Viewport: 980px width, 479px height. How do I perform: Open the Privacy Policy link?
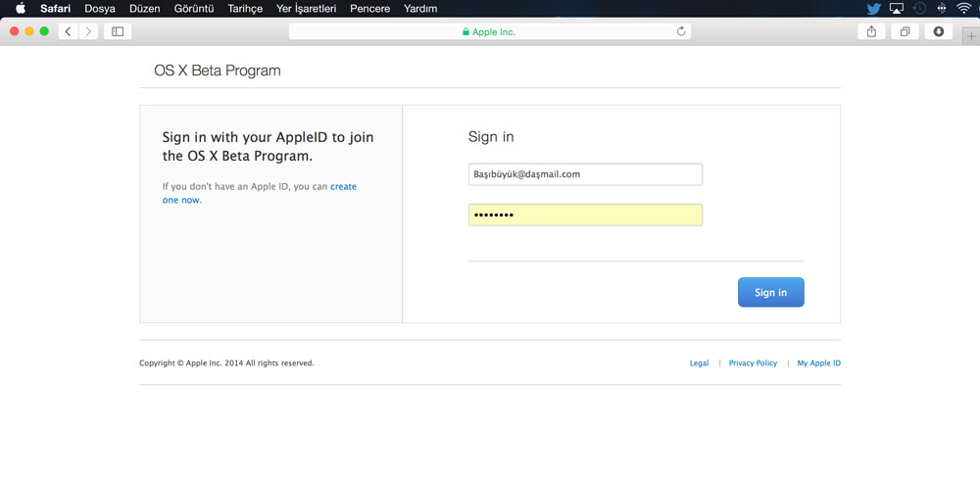click(x=753, y=362)
